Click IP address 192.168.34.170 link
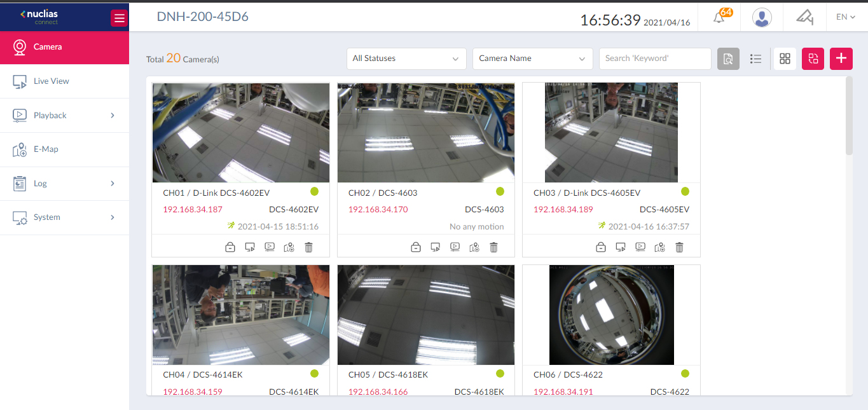Screen dimensions: 868x410 378,209
